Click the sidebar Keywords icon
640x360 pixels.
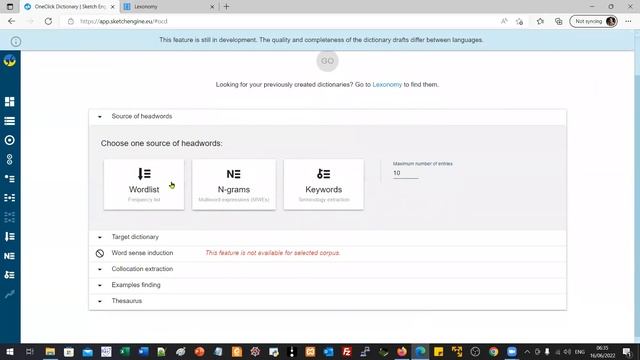coord(9,275)
